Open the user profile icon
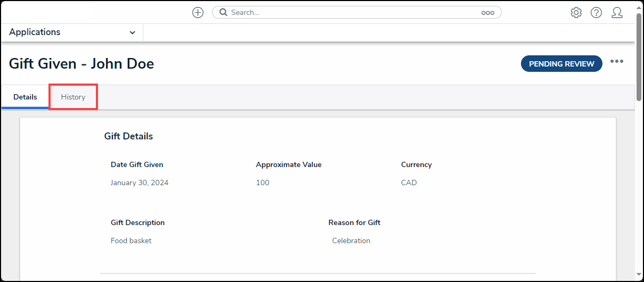 (617, 13)
